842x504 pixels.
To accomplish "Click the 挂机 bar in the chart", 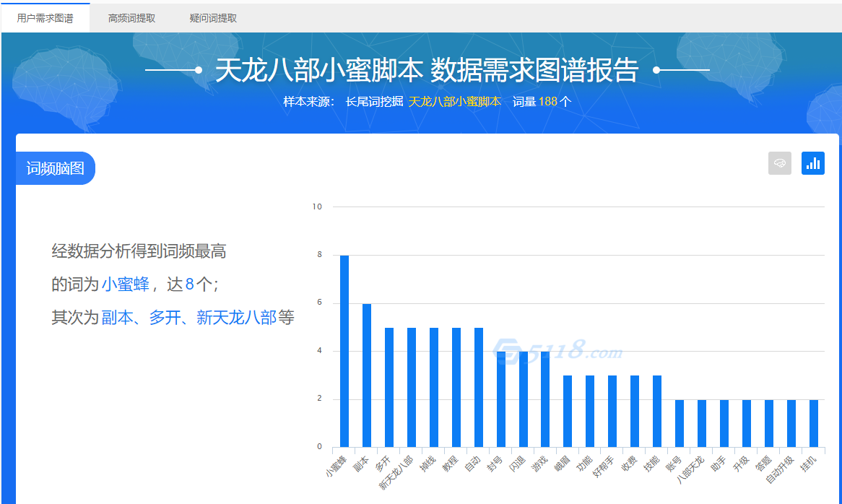I will [814, 423].
